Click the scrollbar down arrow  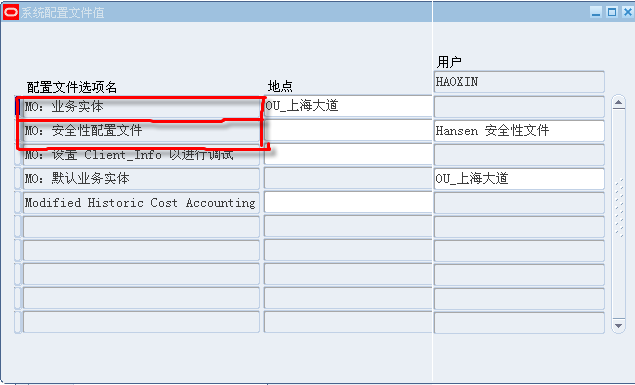point(618,325)
